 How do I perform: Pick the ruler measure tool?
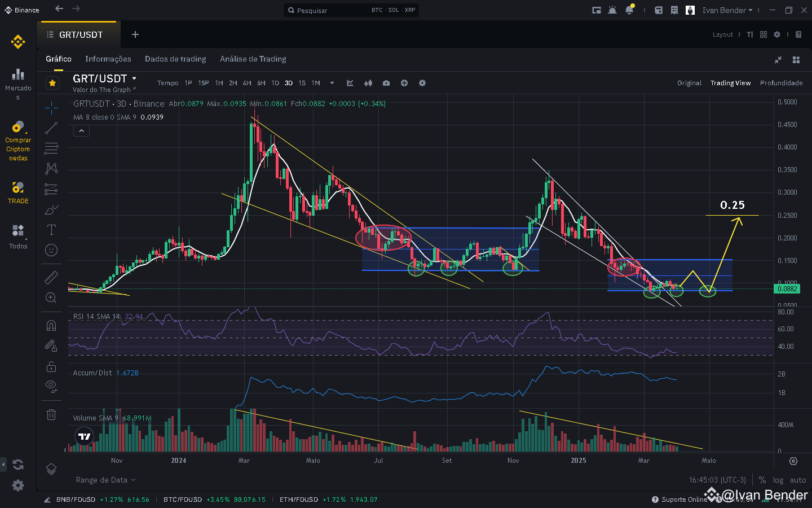coord(51,277)
